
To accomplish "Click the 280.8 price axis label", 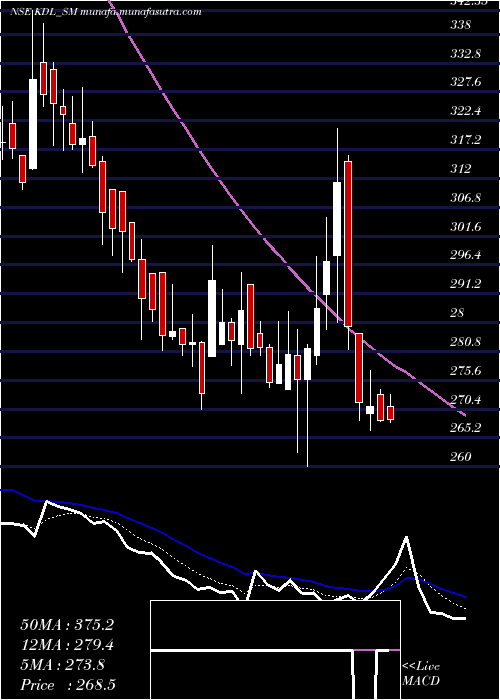I will tap(465, 342).
